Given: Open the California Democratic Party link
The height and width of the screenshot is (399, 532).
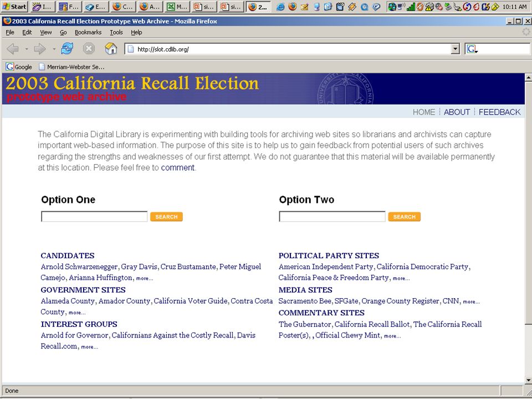Looking at the screenshot, I should coord(422,267).
